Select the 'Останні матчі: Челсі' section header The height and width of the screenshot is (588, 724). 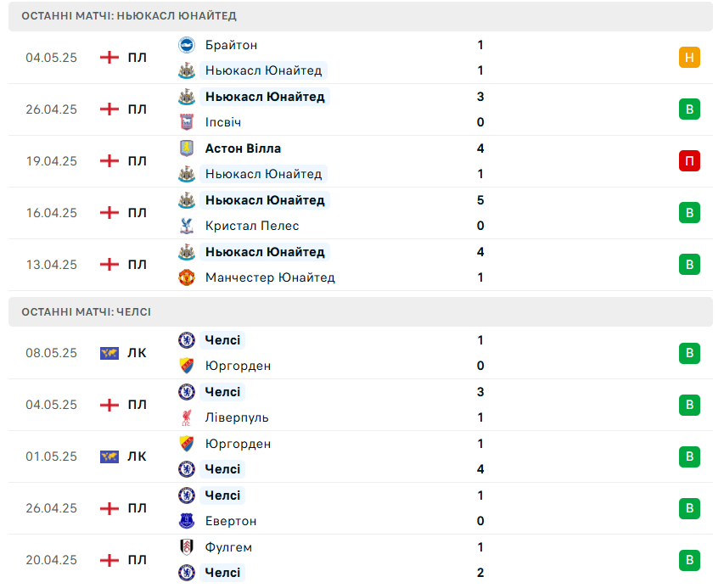tap(87, 312)
